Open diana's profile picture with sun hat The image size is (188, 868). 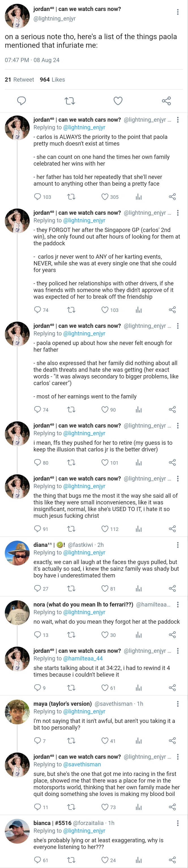(x=17, y=553)
